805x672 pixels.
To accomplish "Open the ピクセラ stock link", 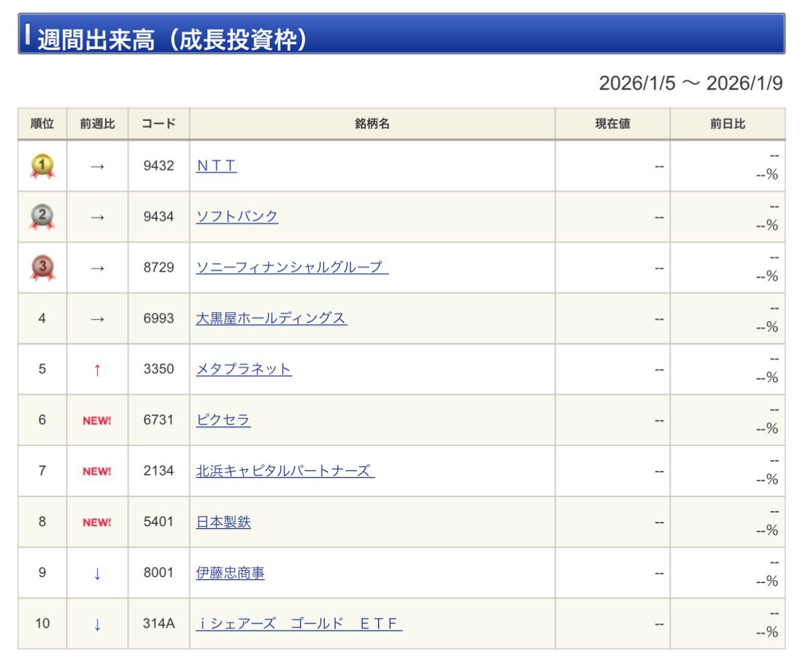I will click(x=223, y=420).
